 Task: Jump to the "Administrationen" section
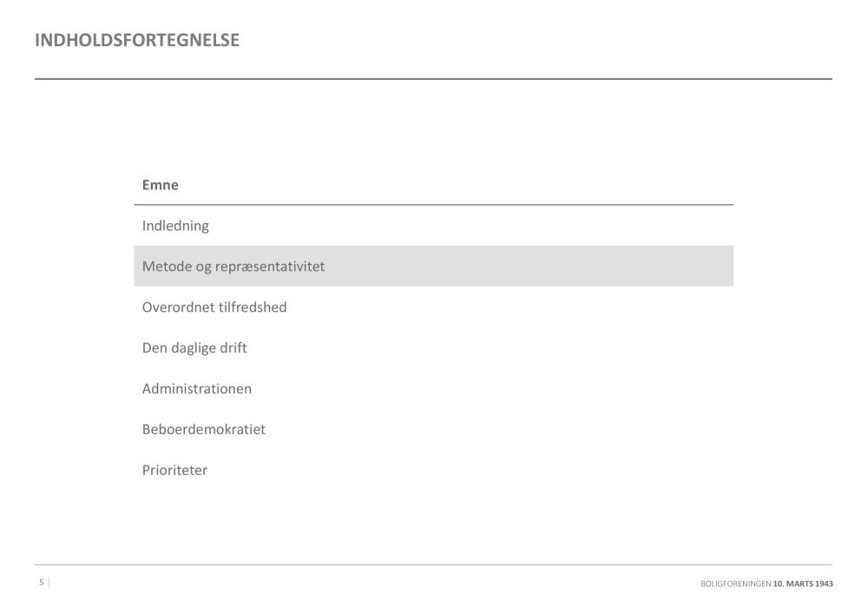tap(197, 389)
